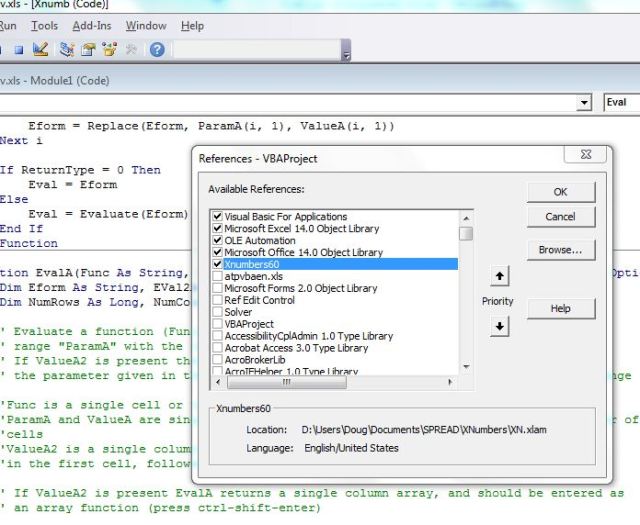Screen dimensions: 640x525
Task: Click the disabled Toolbox icon
Action: pos(131,49)
